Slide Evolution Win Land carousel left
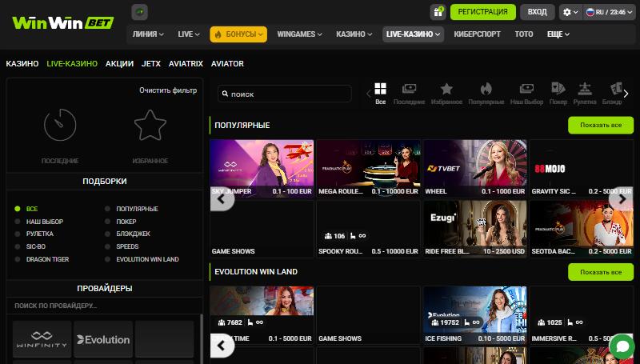The height and width of the screenshot is (364, 640). tap(222, 346)
